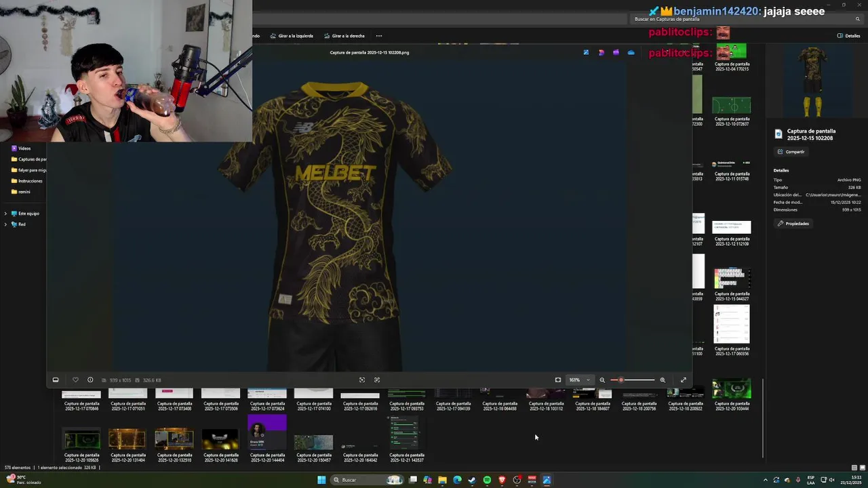Click Girar a la derecha in Explorer toolbar
Screen dimensions: 868x488
344,36
